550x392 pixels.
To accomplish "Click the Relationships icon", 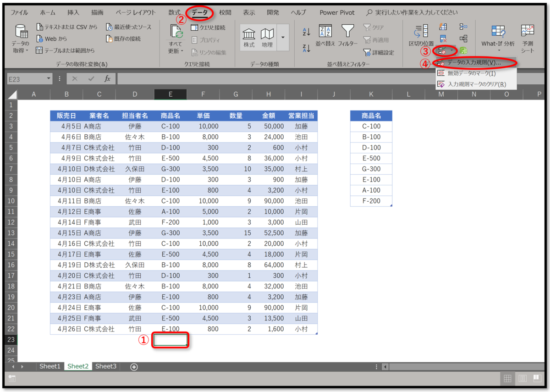I will [463, 39].
